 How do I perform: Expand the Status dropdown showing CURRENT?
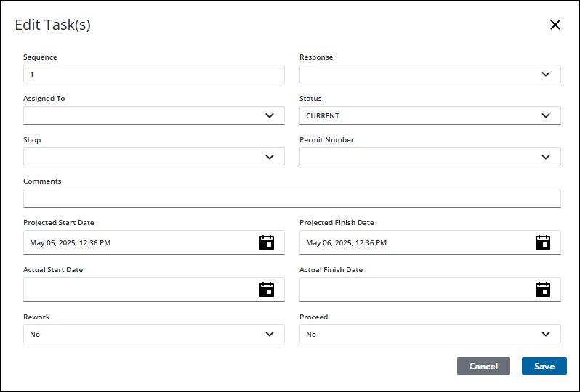tap(430, 115)
